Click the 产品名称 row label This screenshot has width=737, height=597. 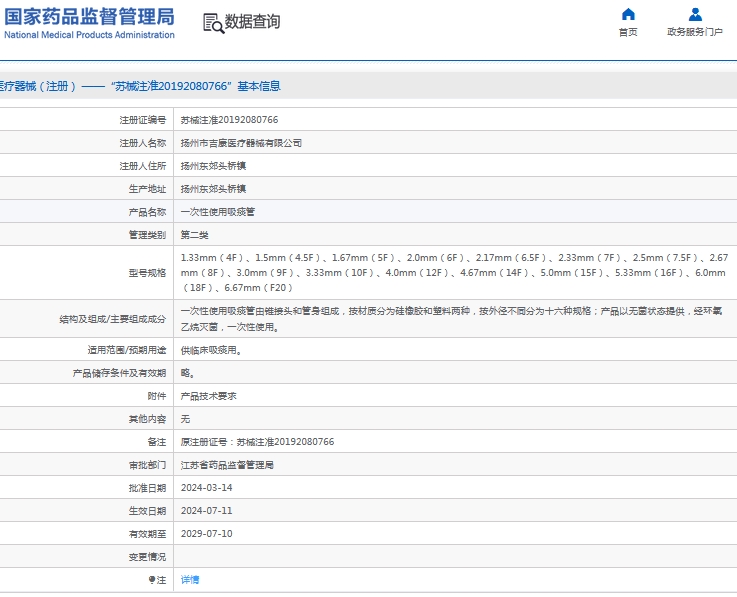click(x=147, y=212)
